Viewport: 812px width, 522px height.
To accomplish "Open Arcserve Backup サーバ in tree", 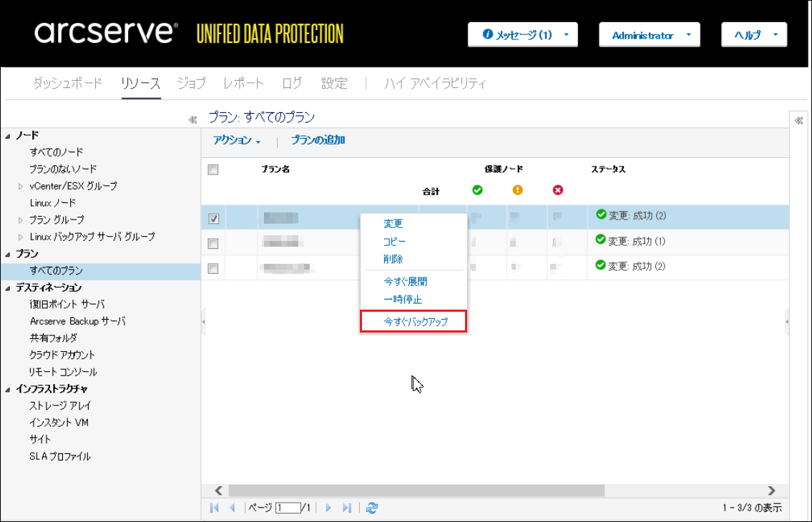I will click(78, 322).
